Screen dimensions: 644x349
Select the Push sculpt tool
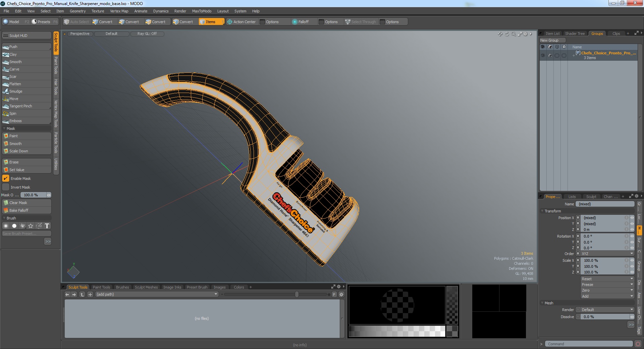26,47
